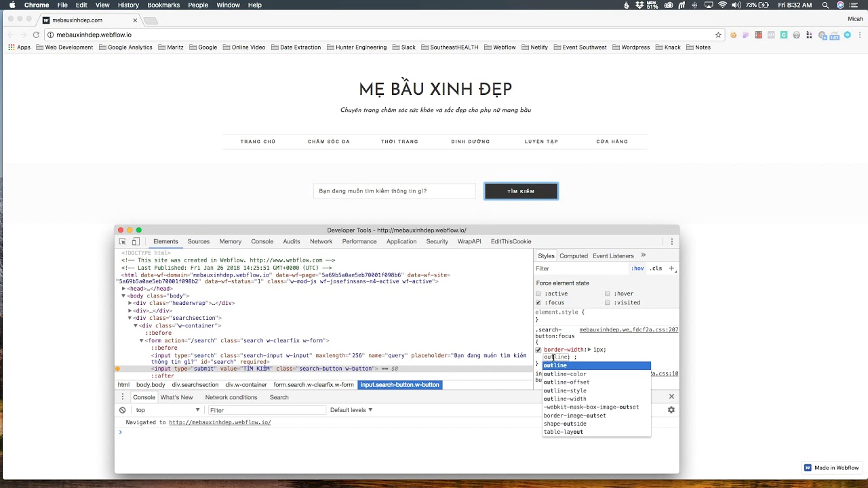Expand the head element in DOM tree

[123, 289]
